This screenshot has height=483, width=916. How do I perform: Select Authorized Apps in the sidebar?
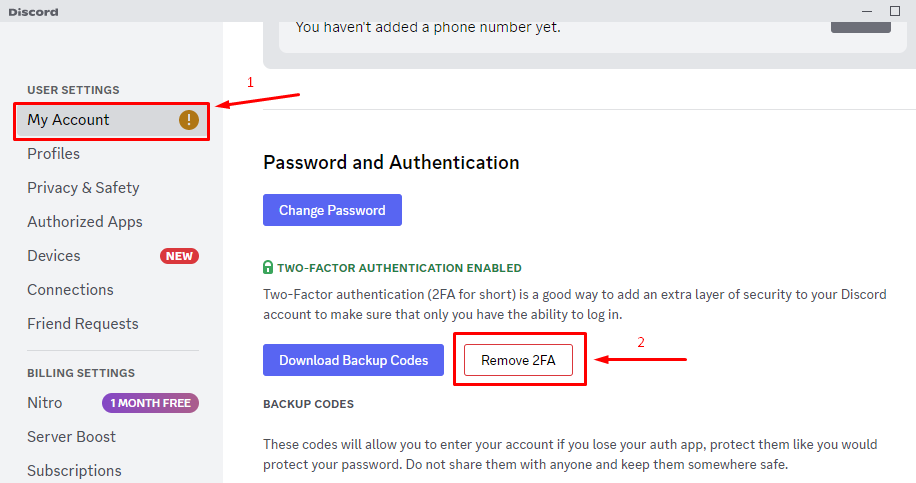click(112, 221)
